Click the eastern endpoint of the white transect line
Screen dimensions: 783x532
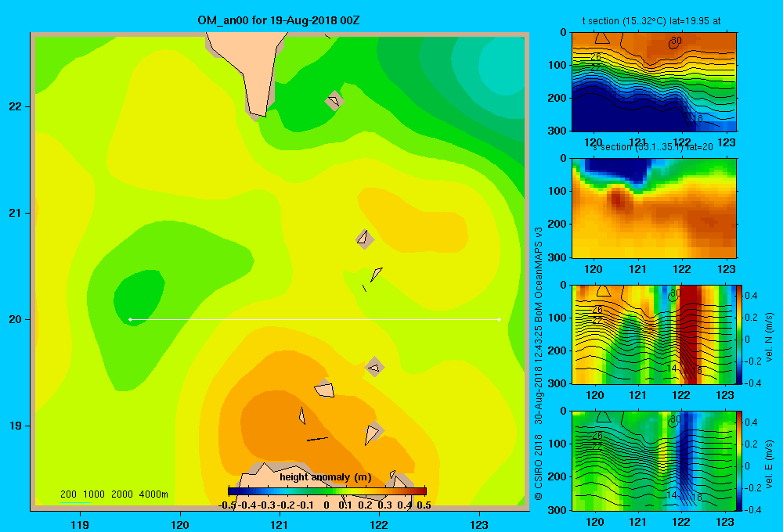(500, 319)
